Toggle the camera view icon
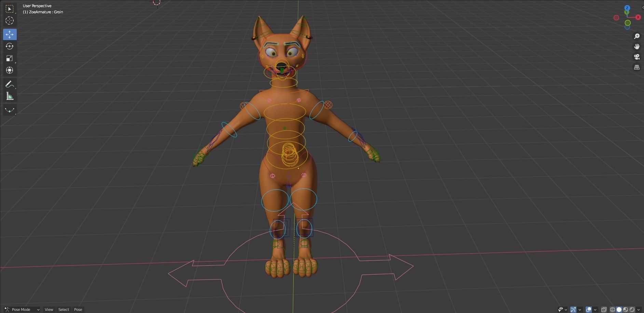This screenshot has width=644, height=313. tap(637, 57)
